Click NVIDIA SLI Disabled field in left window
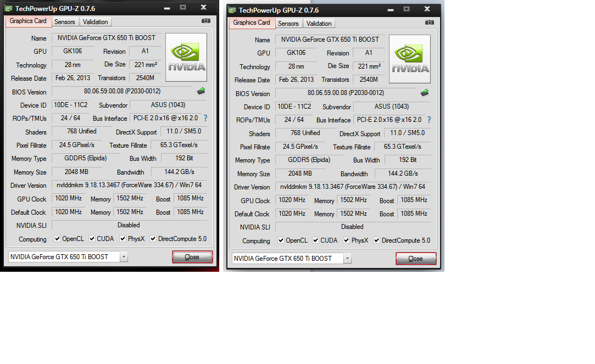Viewport: 595px width, 364px height. click(x=129, y=225)
